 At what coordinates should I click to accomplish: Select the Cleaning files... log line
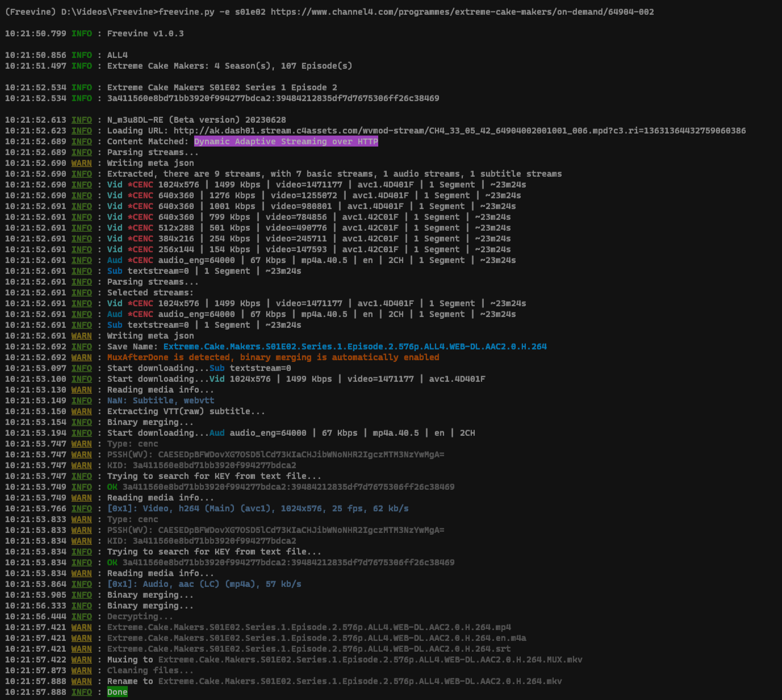click(150, 670)
